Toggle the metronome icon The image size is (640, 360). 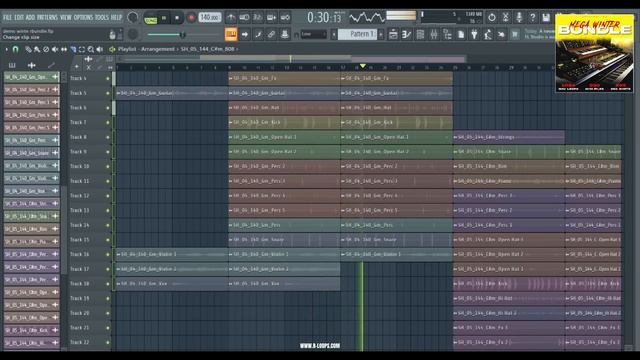[x=231, y=18]
